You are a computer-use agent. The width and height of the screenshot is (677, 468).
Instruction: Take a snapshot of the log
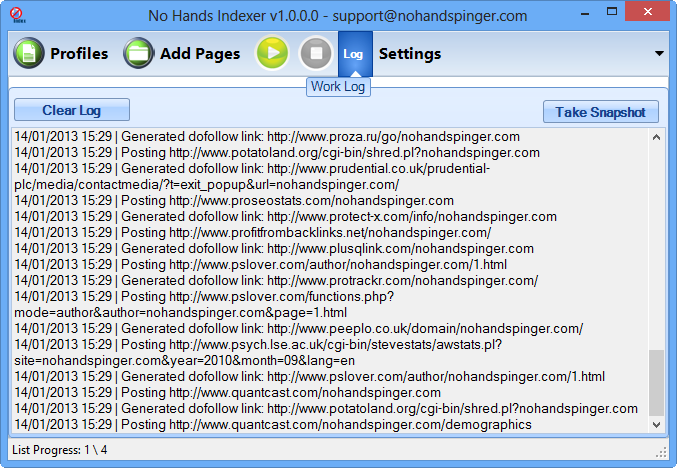601,112
